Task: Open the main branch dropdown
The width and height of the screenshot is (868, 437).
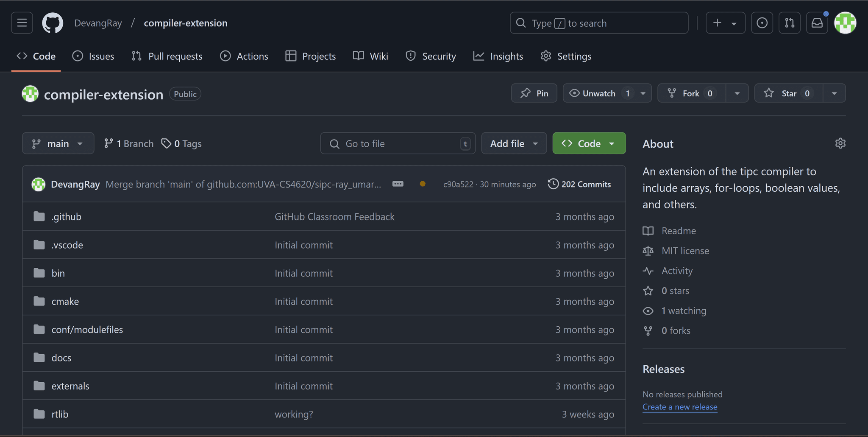Action: tap(58, 144)
